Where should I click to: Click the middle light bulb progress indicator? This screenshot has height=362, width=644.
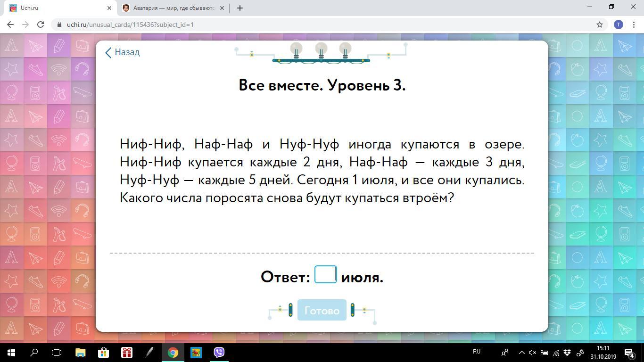click(321, 49)
